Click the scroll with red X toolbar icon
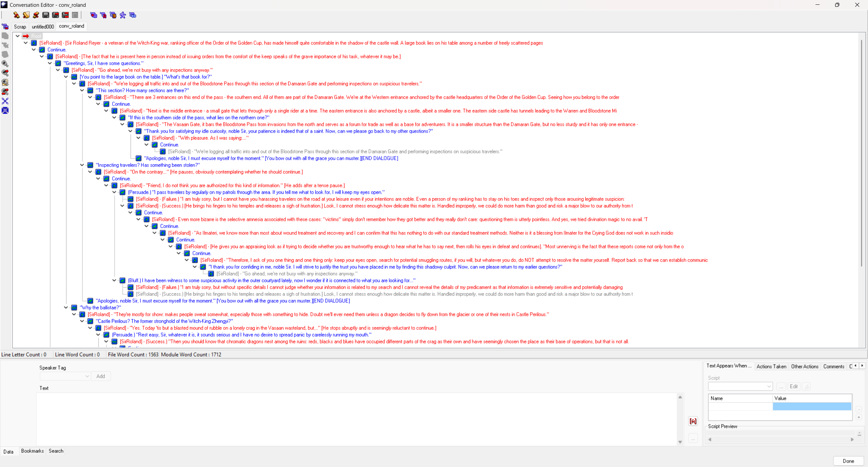This screenshot has width=868, height=467. point(36,15)
